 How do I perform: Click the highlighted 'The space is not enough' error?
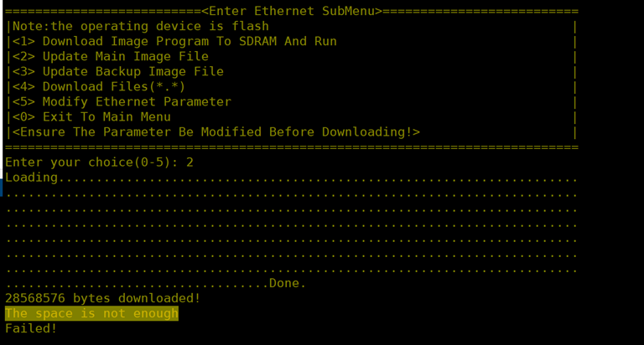pyautogui.click(x=91, y=313)
